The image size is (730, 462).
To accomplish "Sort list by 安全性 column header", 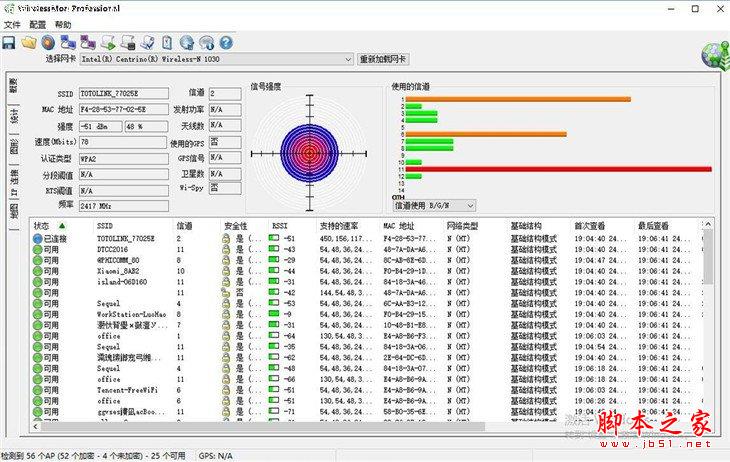I will click(x=236, y=226).
